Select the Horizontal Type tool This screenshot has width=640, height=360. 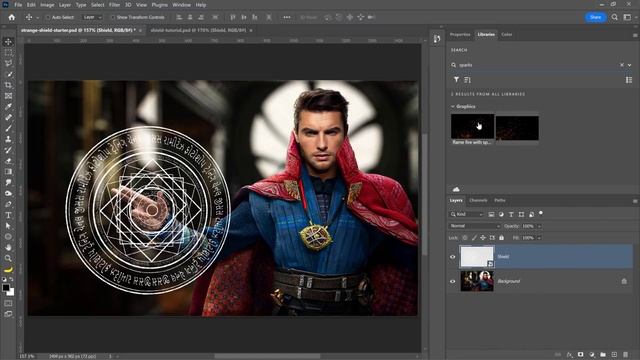pos(8,215)
